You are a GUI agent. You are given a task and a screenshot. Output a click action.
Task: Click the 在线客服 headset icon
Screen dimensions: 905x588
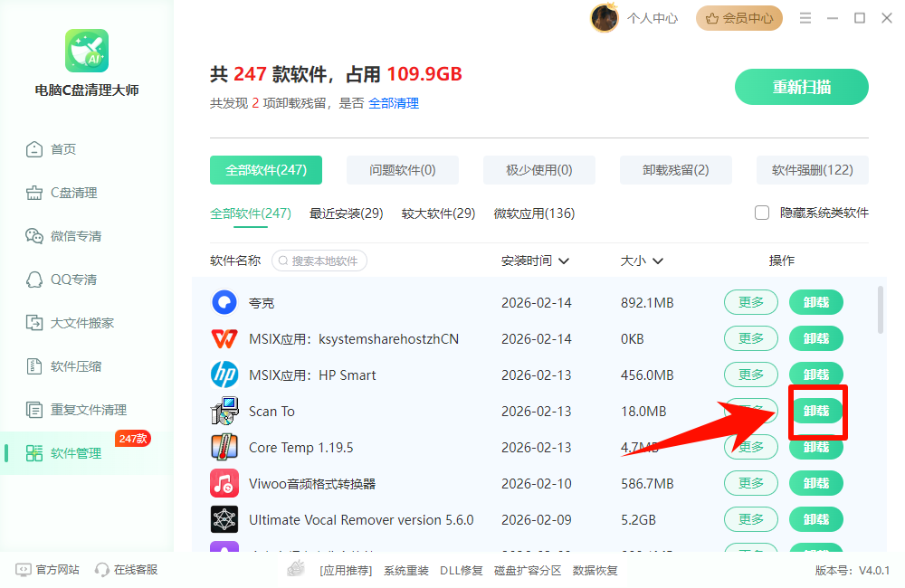102,570
